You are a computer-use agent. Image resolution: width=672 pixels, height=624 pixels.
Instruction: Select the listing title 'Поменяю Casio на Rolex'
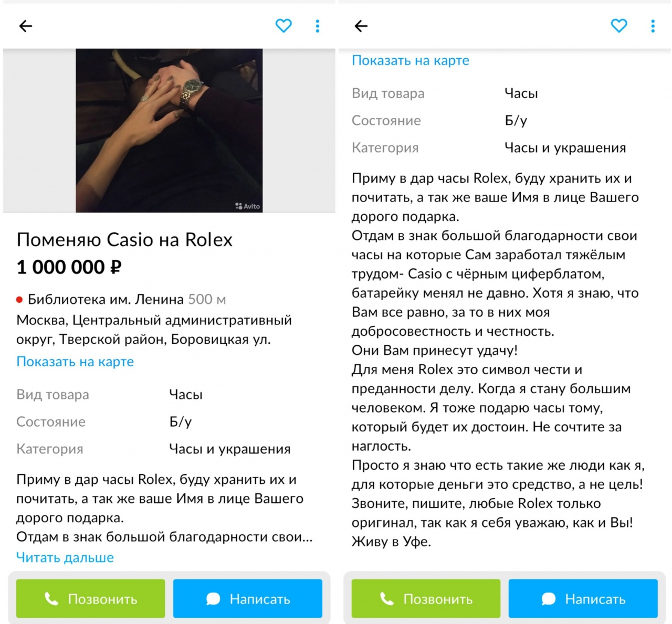pos(124,240)
